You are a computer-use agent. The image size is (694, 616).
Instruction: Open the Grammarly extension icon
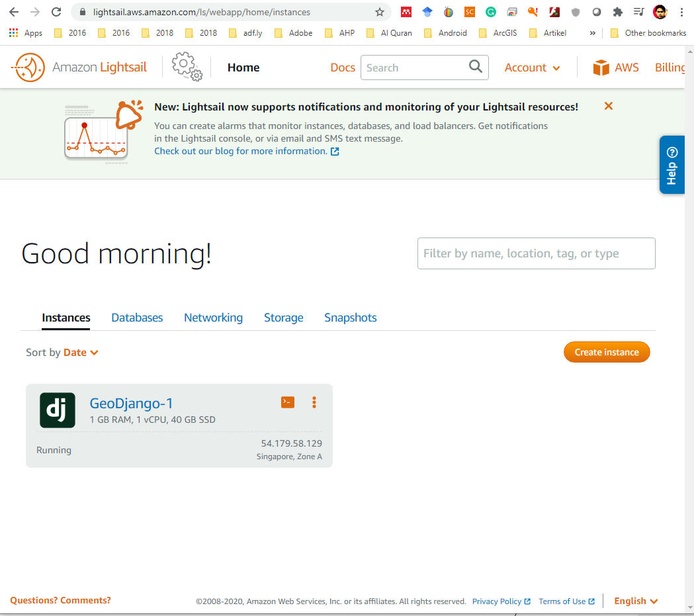[x=490, y=12]
